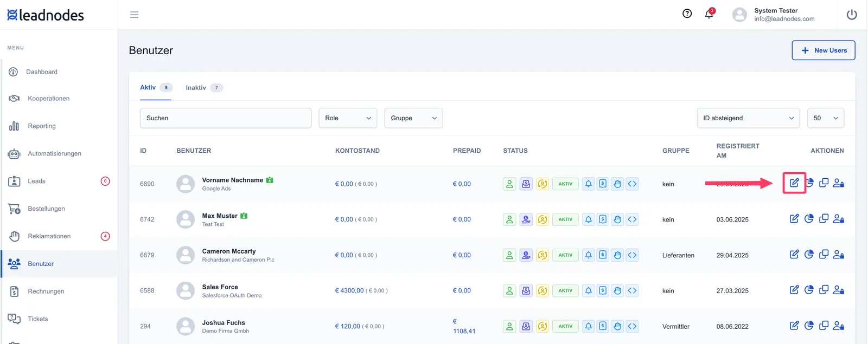Click the REGISTRIERT AM column header
The height and width of the screenshot is (344, 868).
tap(738, 151)
